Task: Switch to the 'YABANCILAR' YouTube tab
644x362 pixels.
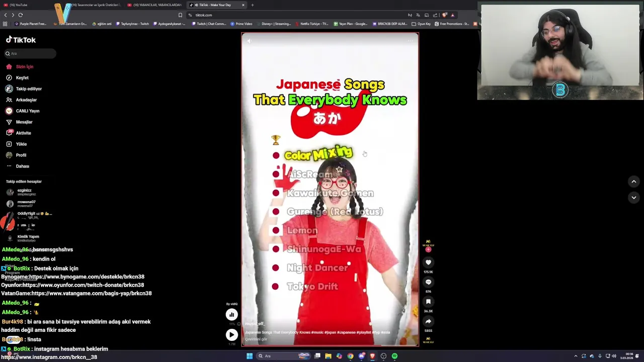Action: [x=154, y=5]
